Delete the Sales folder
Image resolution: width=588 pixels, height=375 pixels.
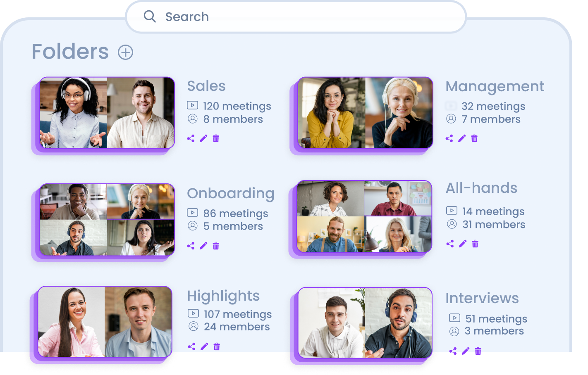[x=216, y=138]
